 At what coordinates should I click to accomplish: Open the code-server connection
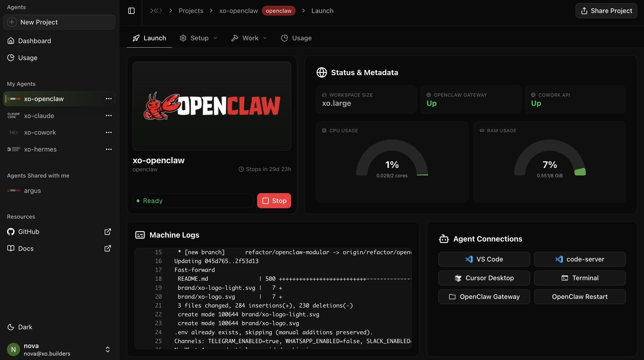[580, 259]
